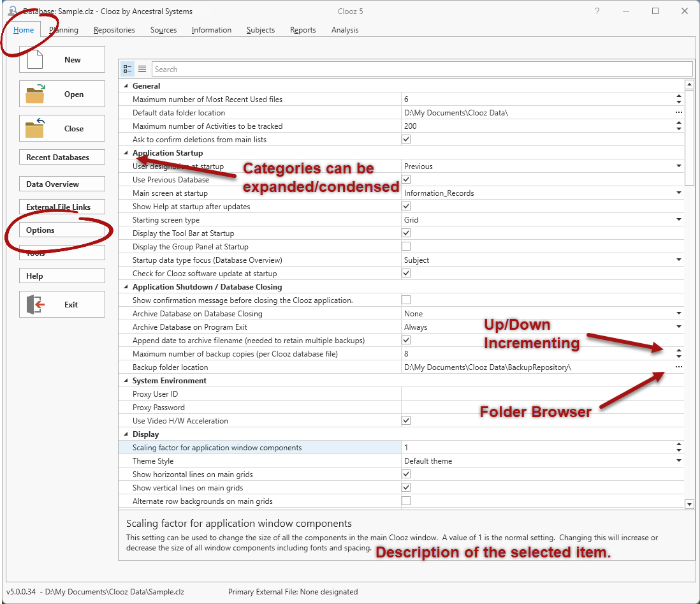Expand the Theme Style dropdown
700x604 pixels.
pos(679,461)
